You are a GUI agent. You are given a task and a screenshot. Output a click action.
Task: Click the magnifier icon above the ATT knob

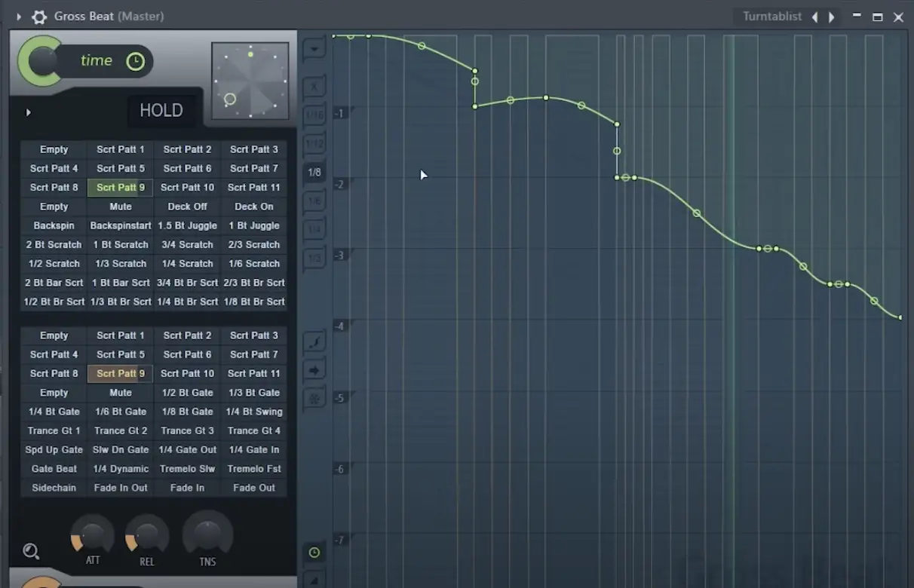coord(31,551)
